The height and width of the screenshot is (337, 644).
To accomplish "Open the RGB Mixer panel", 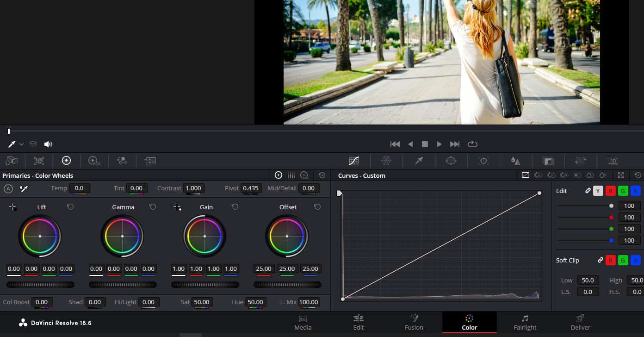I will (122, 161).
